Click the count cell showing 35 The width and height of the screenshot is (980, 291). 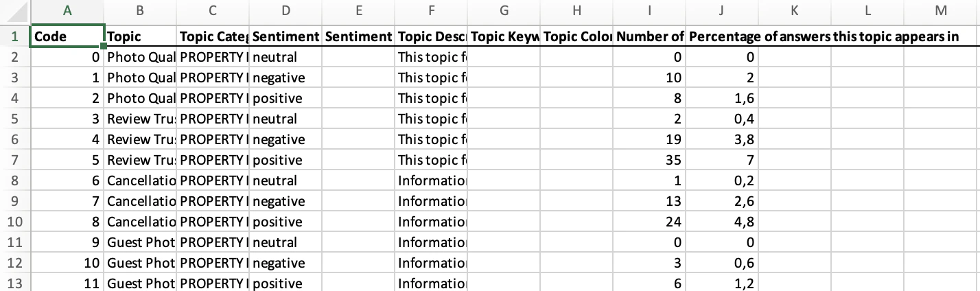pyautogui.click(x=649, y=160)
